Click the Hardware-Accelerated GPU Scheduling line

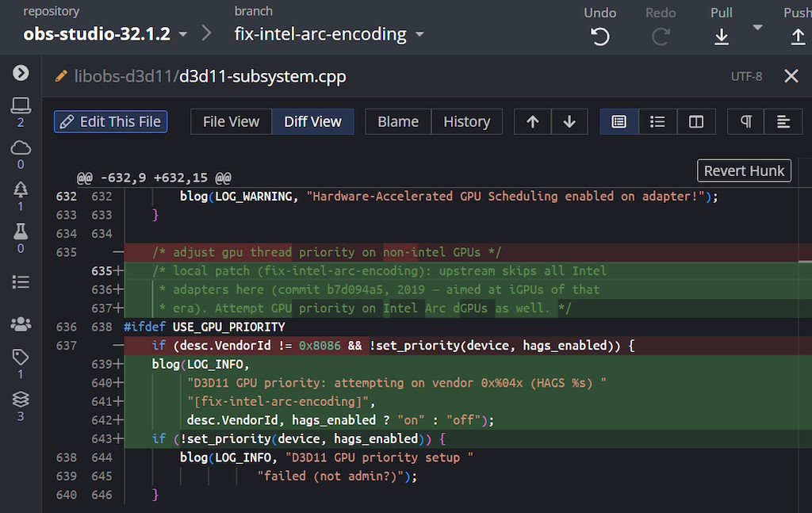449,196
